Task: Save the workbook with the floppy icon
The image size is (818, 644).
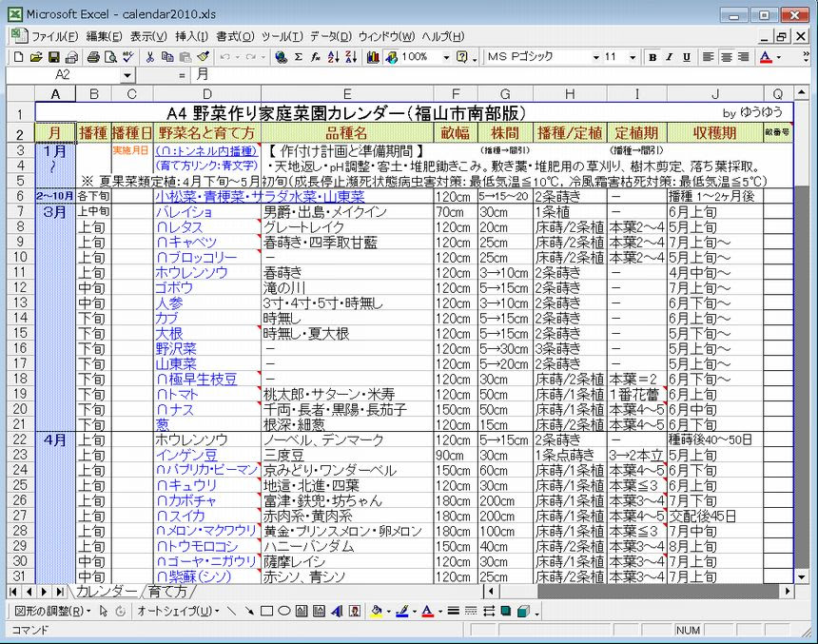Action: 53,57
